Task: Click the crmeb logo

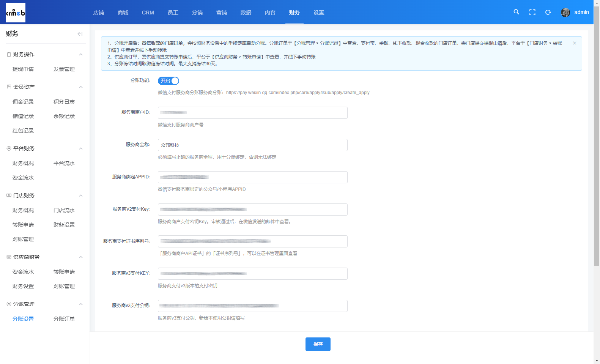Action: click(16, 13)
